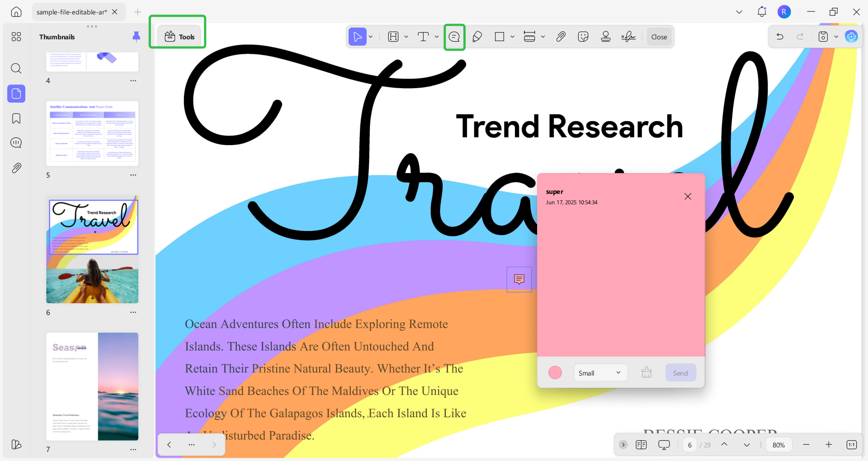Open the text tool dropdown arrow
Screen dimensions: 868x461
tap(437, 37)
